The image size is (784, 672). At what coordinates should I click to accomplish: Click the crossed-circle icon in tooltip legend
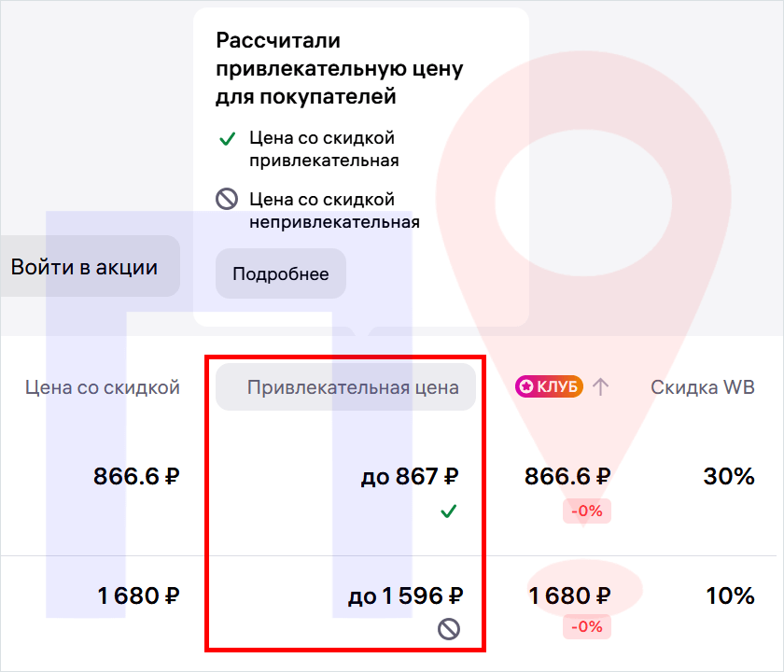click(x=227, y=199)
